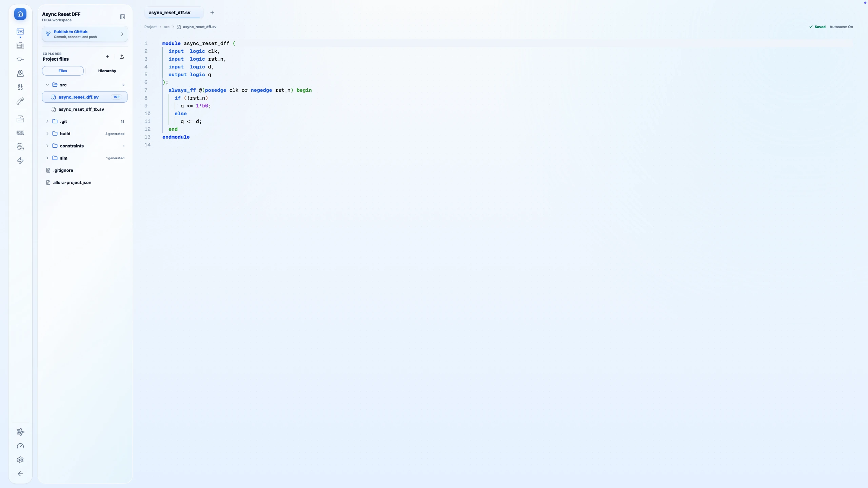Select the constraints folder label
Screen dimensions: 868x488
click(72, 146)
